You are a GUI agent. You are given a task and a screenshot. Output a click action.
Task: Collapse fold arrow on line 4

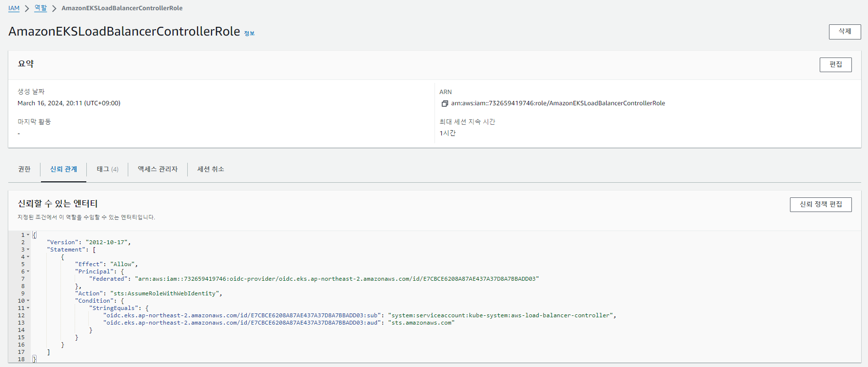click(x=28, y=257)
